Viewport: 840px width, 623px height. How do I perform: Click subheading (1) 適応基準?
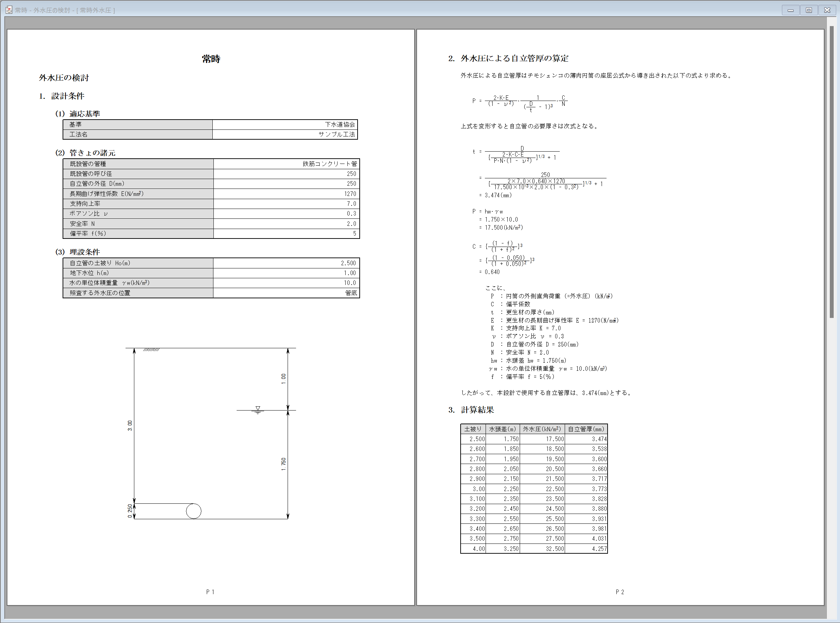[x=78, y=114]
